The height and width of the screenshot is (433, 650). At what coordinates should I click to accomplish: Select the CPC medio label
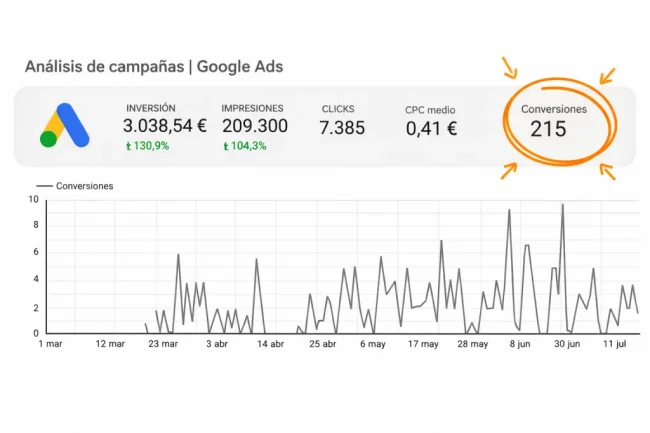tap(430, 110)
